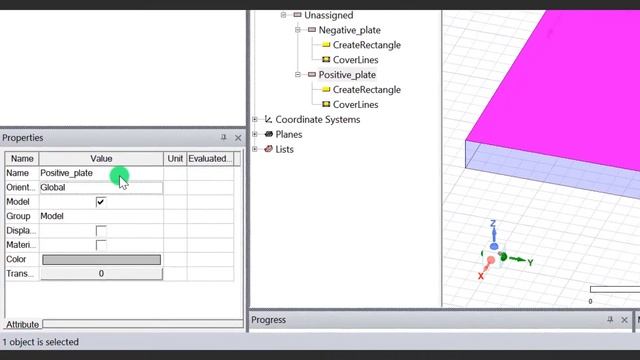
Task: Click the magenta top face of plate
Action: (x=571, y=90)
